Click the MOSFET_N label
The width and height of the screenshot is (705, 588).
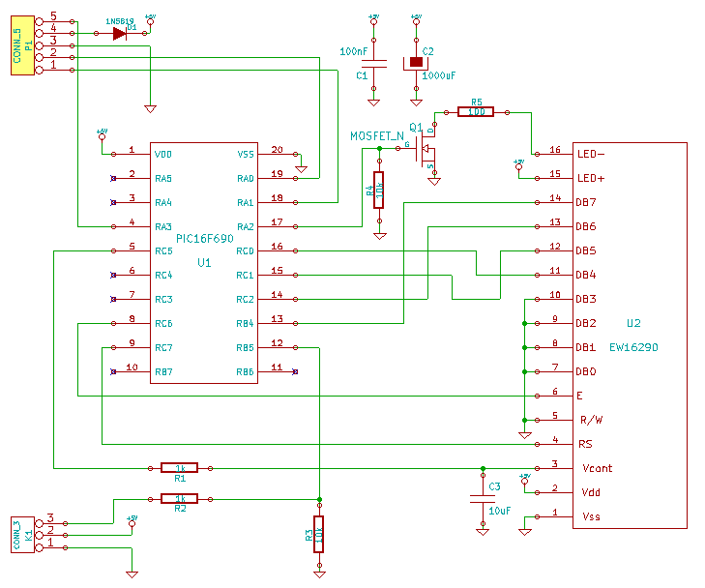pyautogui.click(x=377, y=135)
